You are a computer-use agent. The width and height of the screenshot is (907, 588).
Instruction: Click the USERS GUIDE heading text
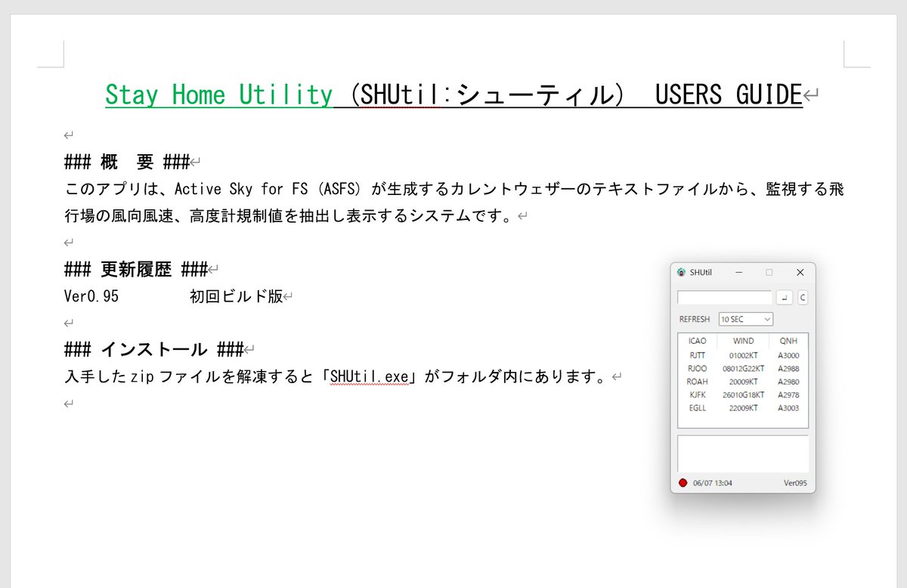729,95
